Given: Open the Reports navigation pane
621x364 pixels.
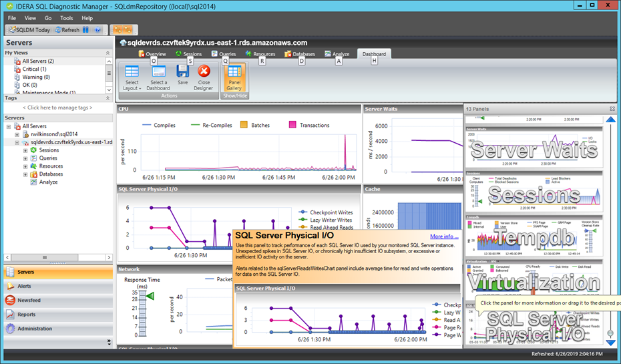Looking at the screenshot, I should tap(59, 315).
